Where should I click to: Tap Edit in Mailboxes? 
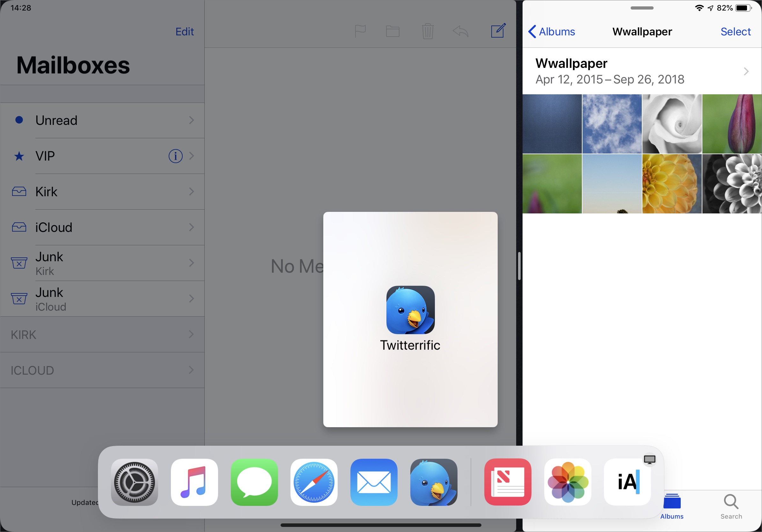coord(185,32)
